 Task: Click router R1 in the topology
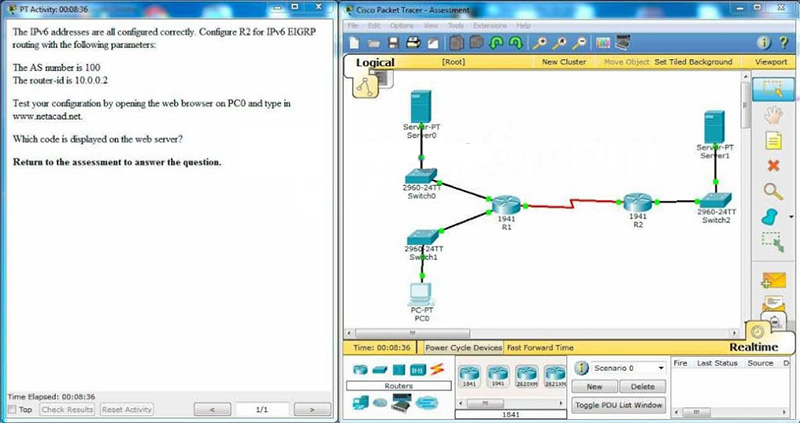coord(506,204)
